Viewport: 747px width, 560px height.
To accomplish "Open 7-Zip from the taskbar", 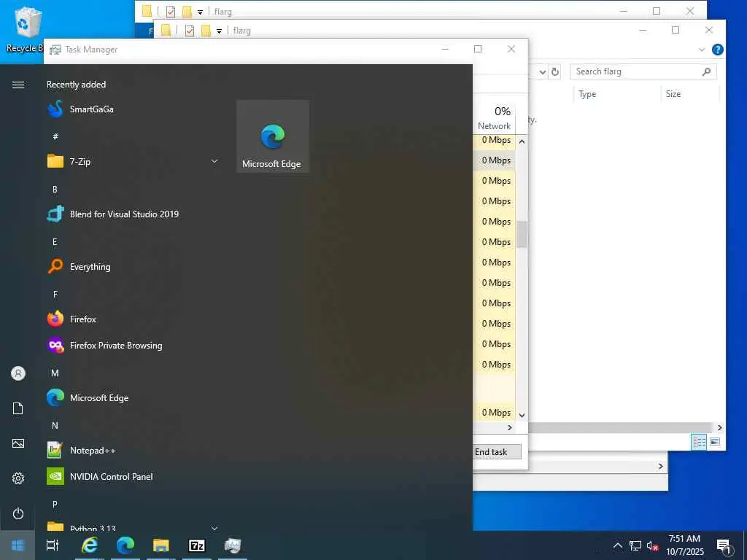I will [197, 545].
